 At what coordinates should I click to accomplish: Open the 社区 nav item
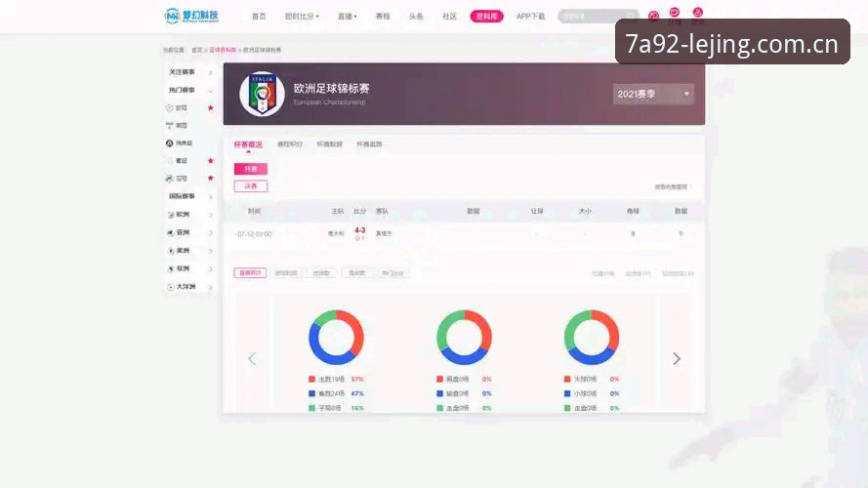coord(449,17)
